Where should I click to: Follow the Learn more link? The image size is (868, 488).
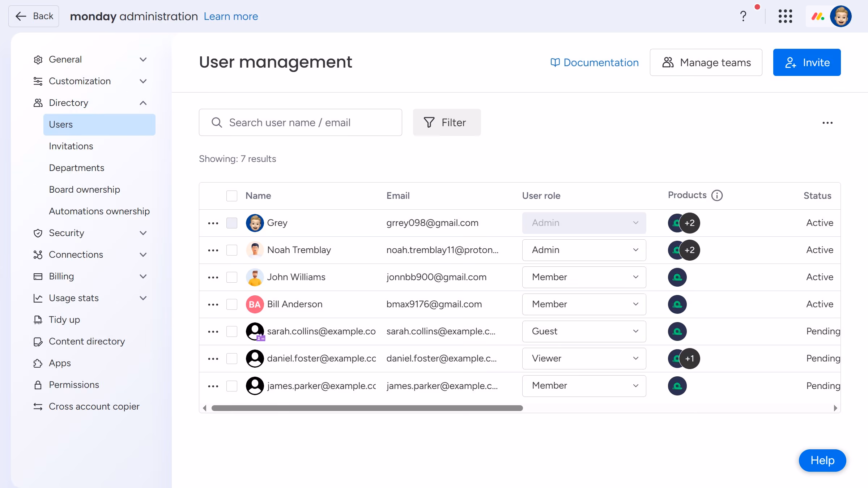pos(231,16)
